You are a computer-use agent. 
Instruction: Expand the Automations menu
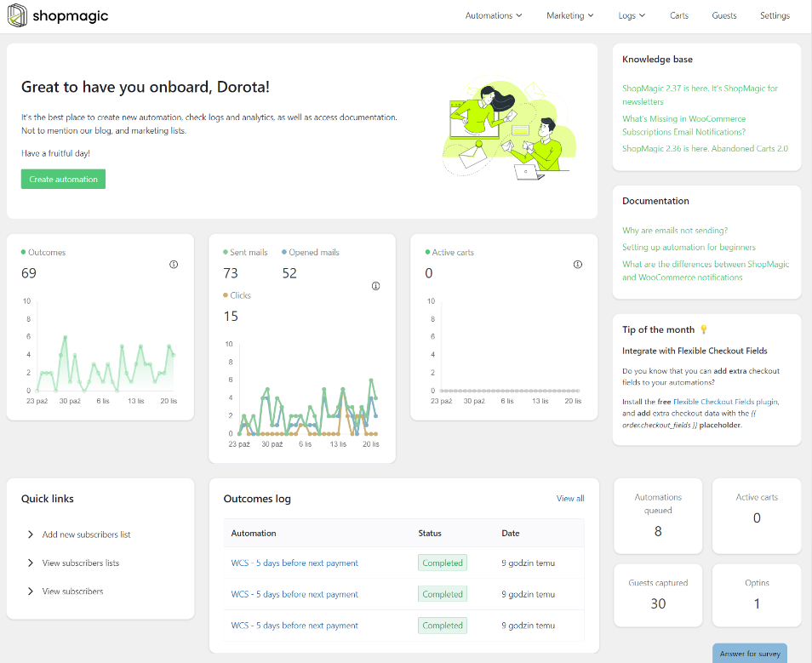494,15
